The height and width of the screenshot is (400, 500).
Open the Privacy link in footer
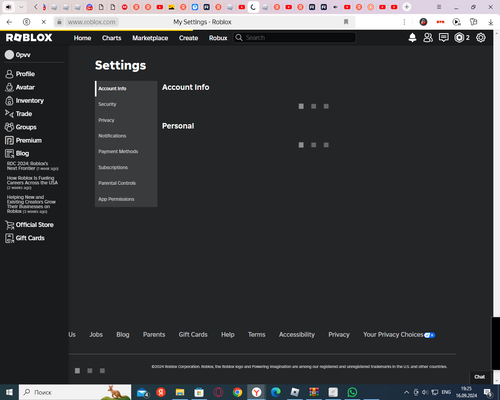pyautogui.click(x=339, y=335)
